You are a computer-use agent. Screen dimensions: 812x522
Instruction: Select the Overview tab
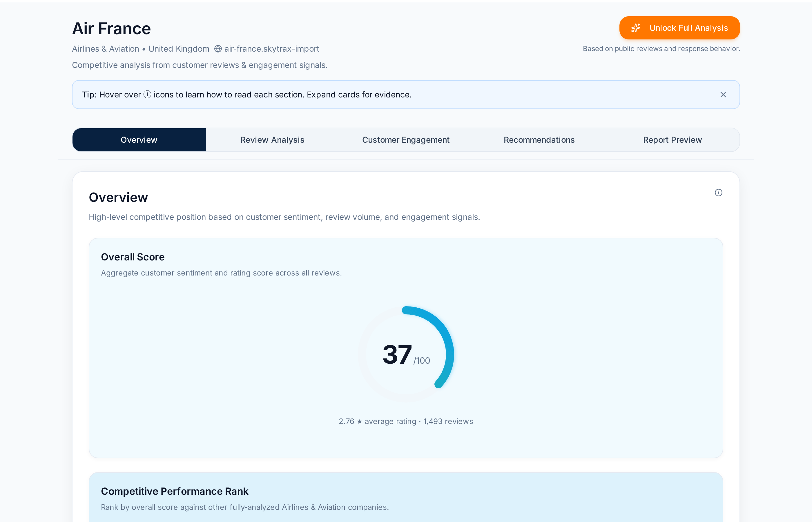click(139, 140)
